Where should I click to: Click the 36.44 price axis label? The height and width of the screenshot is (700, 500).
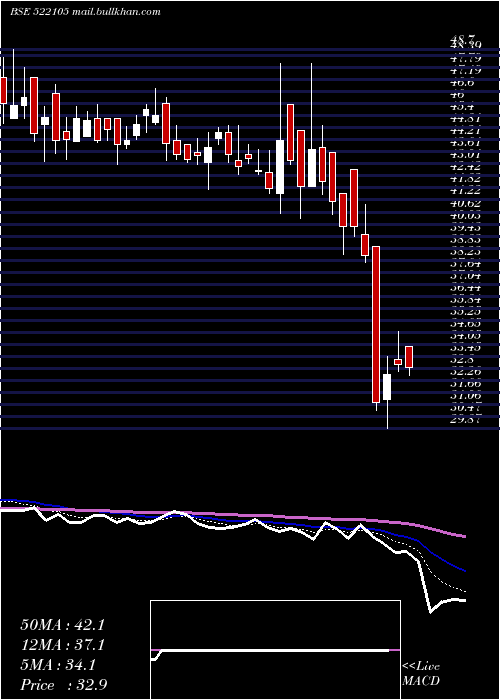(x=465, y=288)
